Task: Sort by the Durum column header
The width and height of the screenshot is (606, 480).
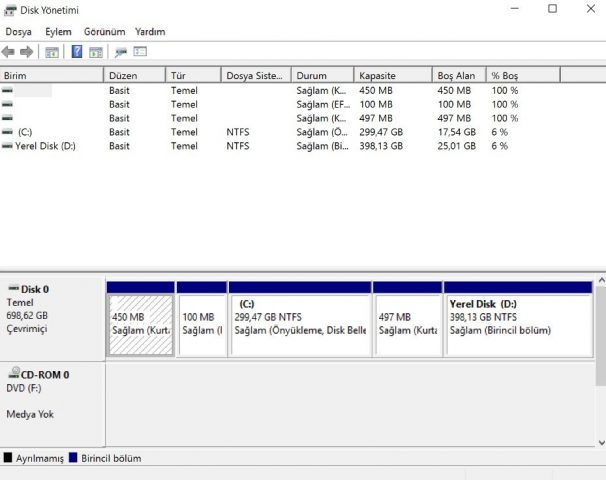Action: (323, 75)
